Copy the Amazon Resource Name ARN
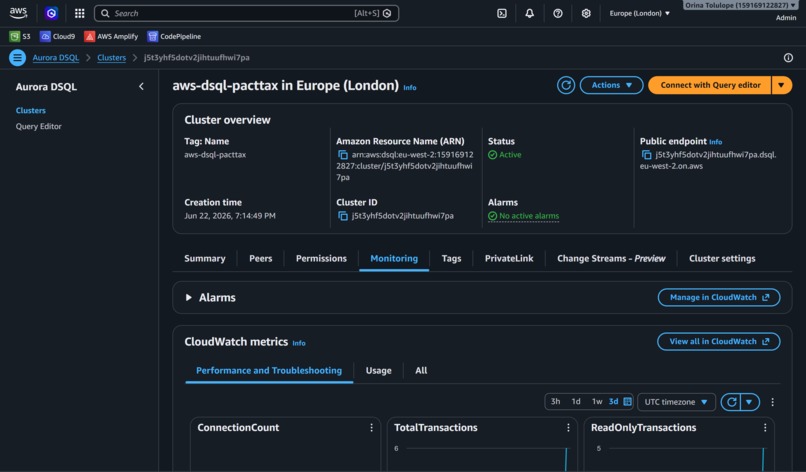This screenshot has height=472, width=806. (343, 155)
